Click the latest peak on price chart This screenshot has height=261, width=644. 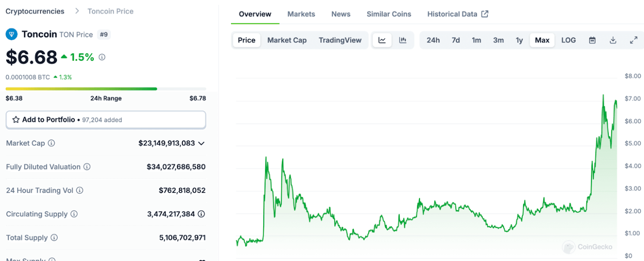click(616, 101)
